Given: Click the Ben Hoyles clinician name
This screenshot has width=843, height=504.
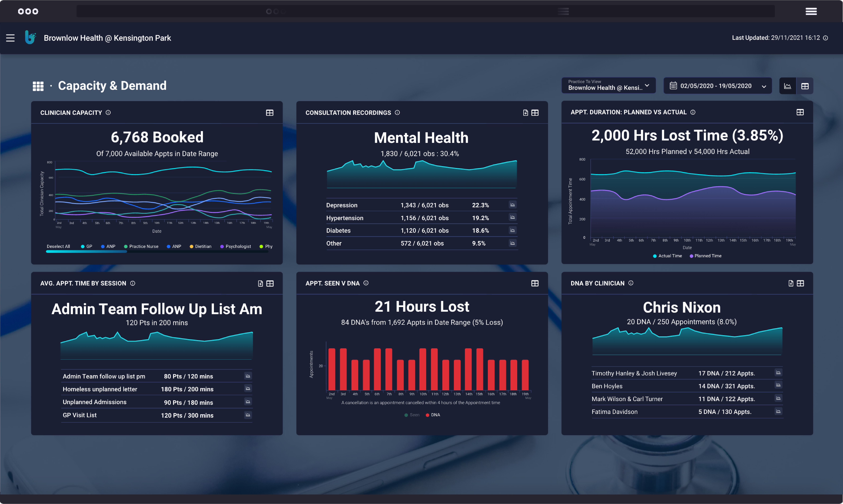Looking at the screenshot, I should [x=607, y=386].
